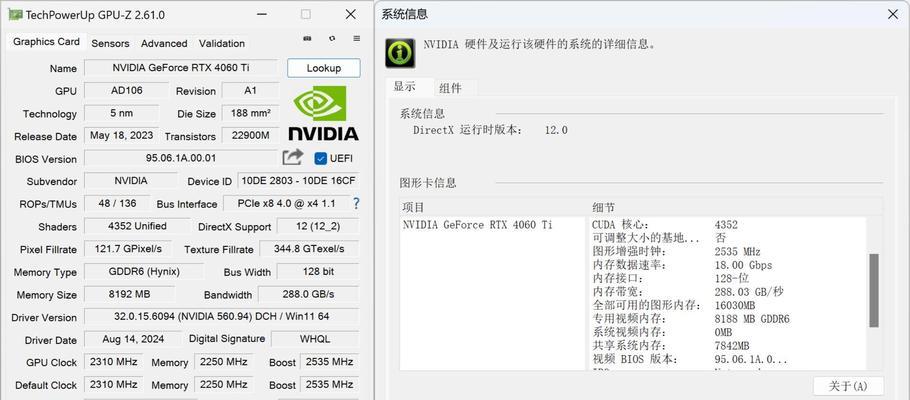The image size is (910, 400).
Task: Minimize the GPU-Z window
Action: 262,15
